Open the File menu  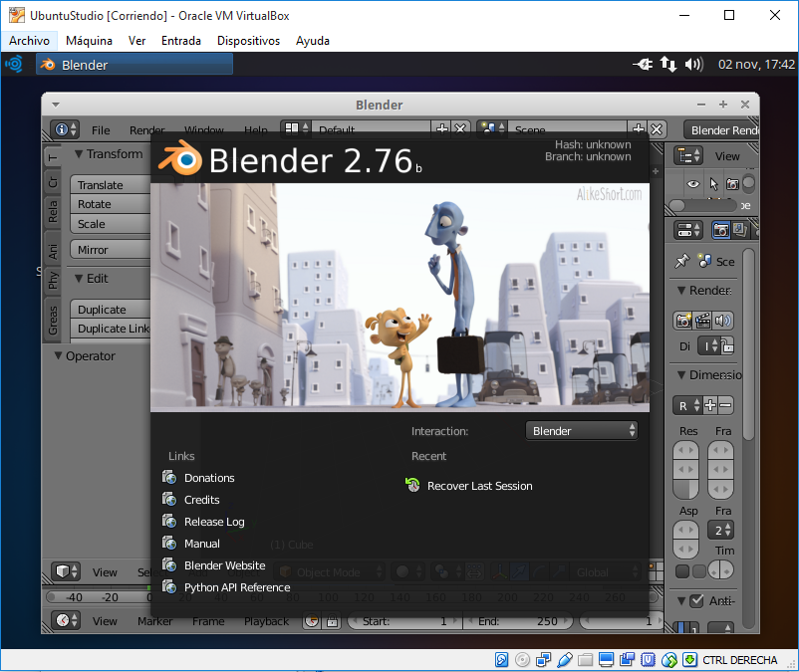101,130
